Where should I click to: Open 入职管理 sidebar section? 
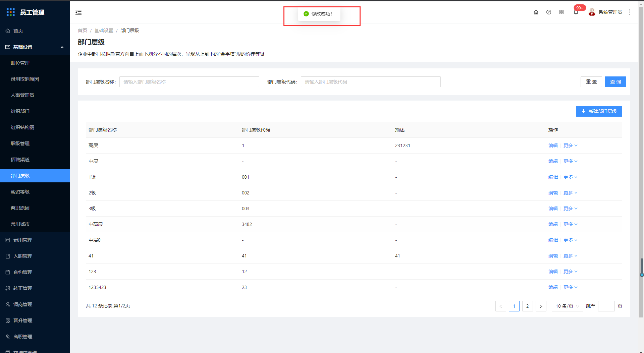(x=35, y=256)
